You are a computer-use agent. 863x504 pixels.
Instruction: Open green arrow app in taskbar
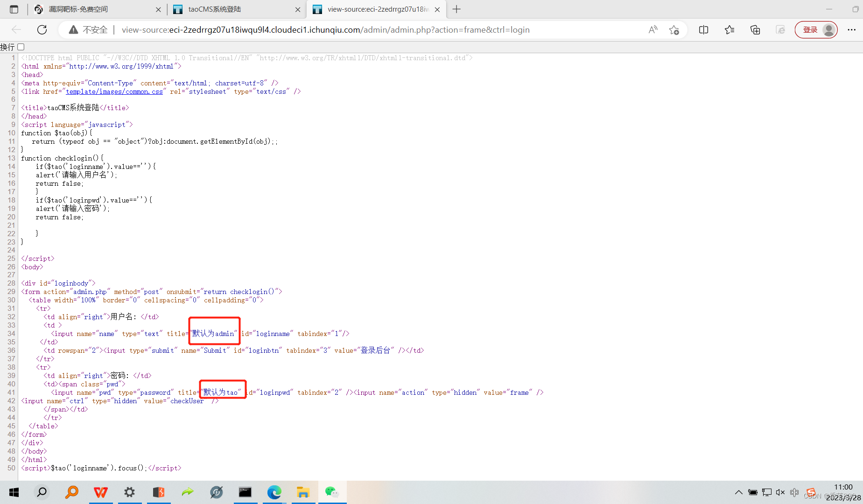click(x=188, y=492)
